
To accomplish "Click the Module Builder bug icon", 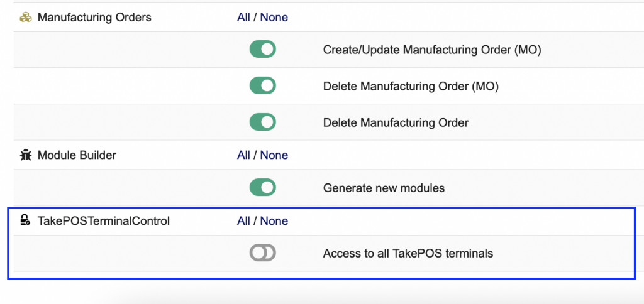I will tap(25, 155).
